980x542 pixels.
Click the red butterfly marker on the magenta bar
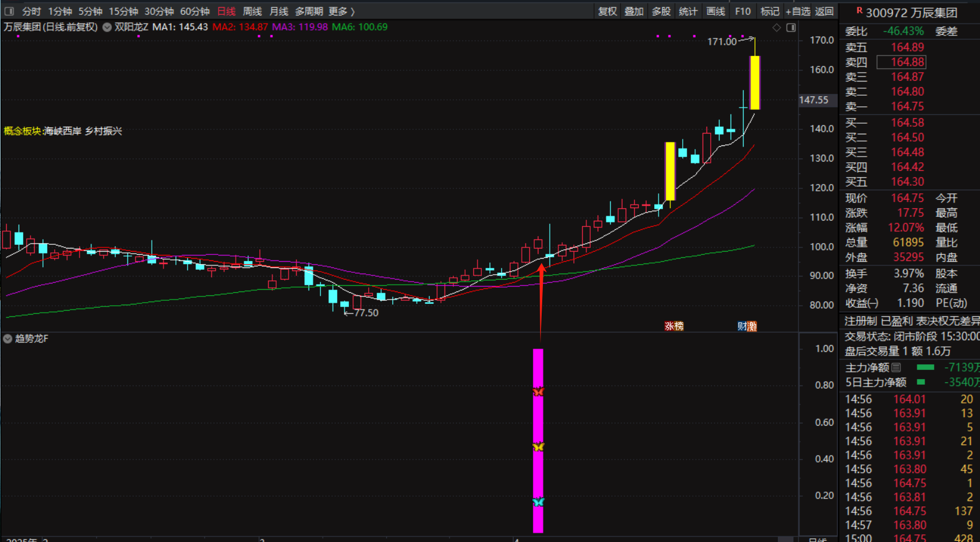tap(539, 392)
